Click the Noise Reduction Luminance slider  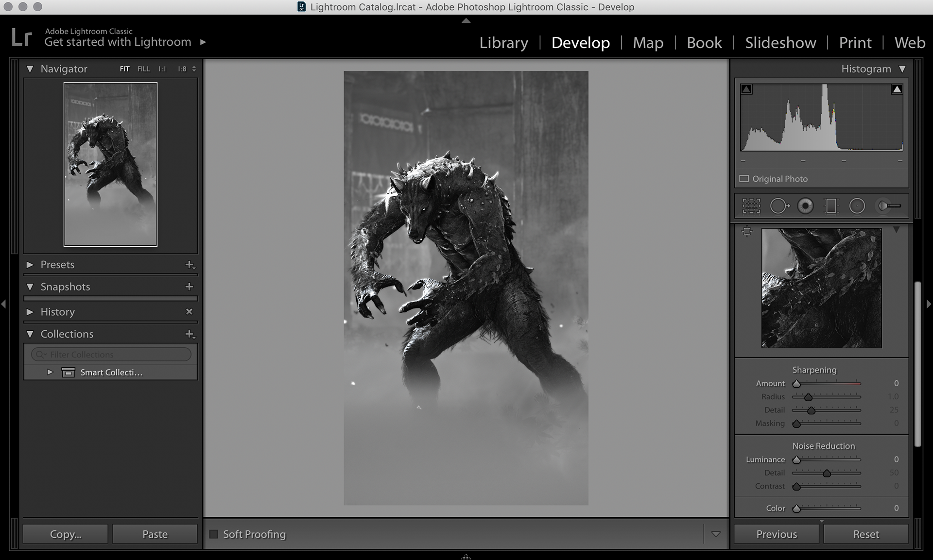click(827, 459)
